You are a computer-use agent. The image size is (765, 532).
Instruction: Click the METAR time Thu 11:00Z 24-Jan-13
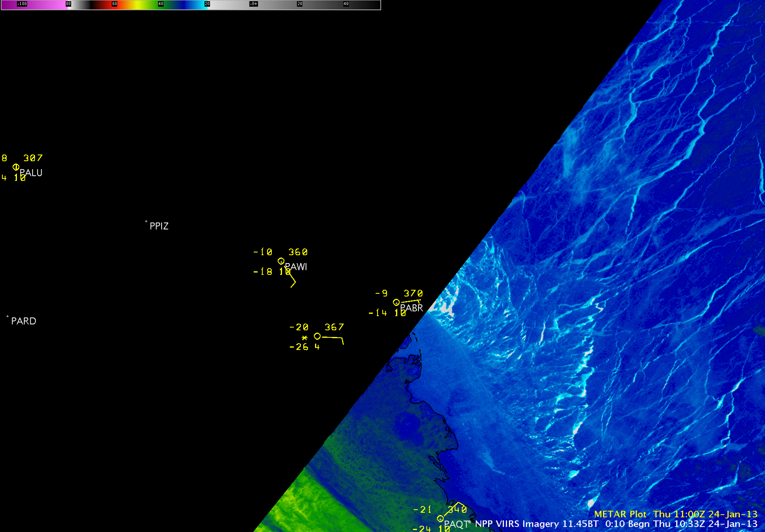tap(705, 514)
